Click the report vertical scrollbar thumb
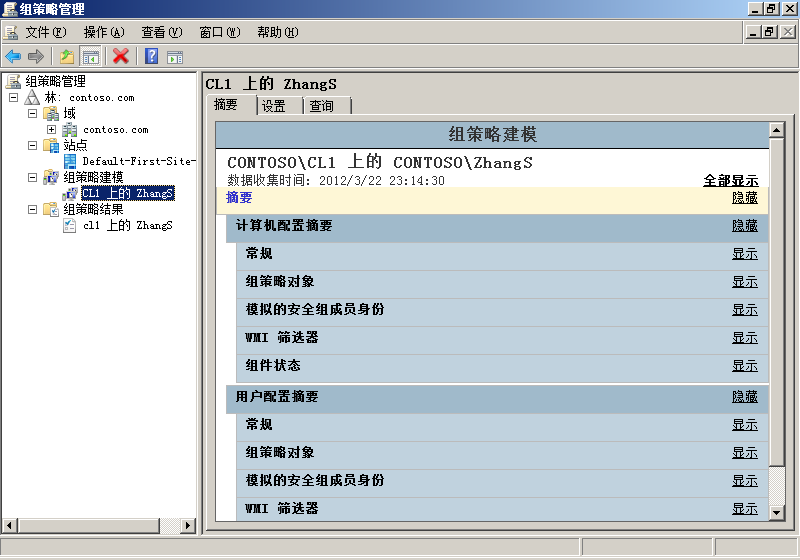This screenshot has width=800, height=560. 776,302
